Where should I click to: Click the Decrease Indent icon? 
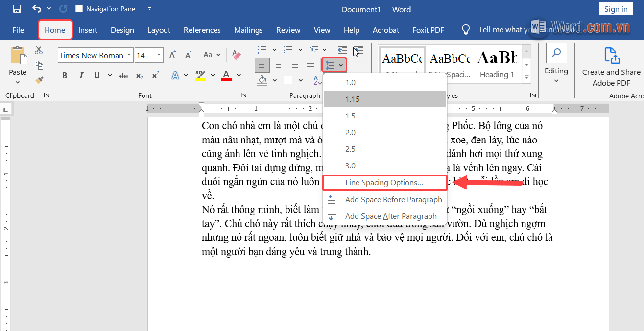coord(342,49)
